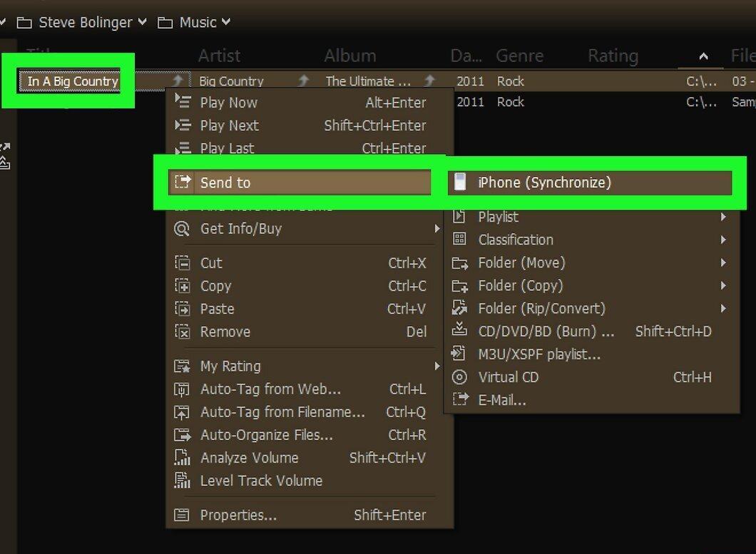
Task: Click the Send to icon
Action: (183, 182)
